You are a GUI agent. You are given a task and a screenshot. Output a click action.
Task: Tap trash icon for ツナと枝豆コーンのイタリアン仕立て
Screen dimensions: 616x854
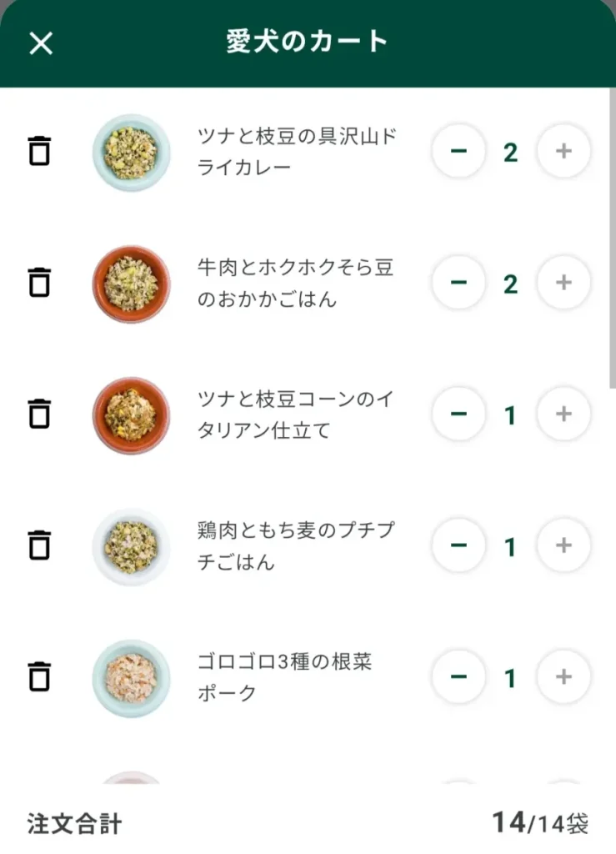[x=39, y=414]
